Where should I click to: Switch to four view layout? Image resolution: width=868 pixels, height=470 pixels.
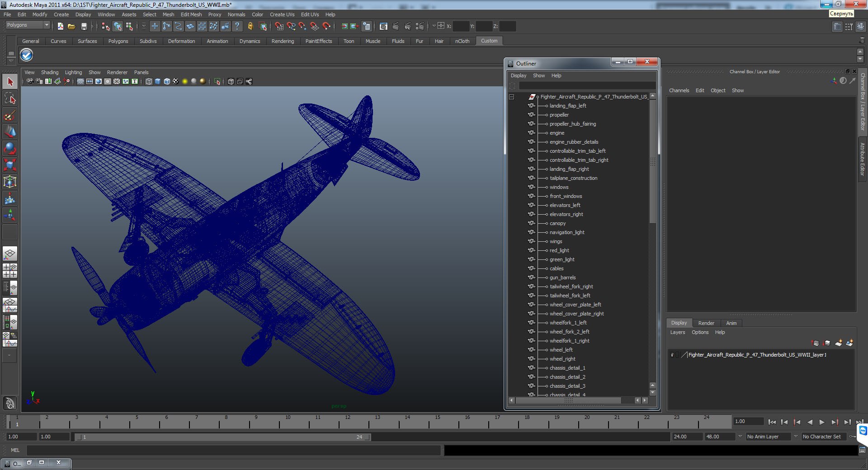tap(10, 271)
